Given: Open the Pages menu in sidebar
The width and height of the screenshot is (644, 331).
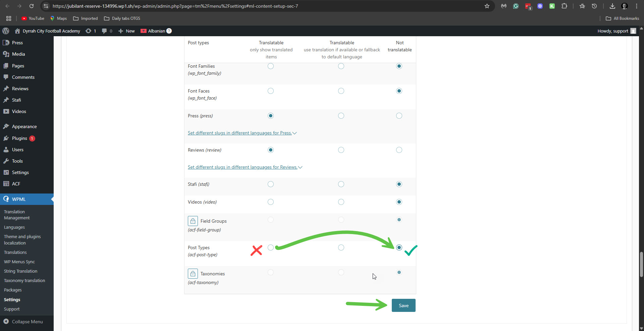Looking at the screenshot, I should (27, 66).
